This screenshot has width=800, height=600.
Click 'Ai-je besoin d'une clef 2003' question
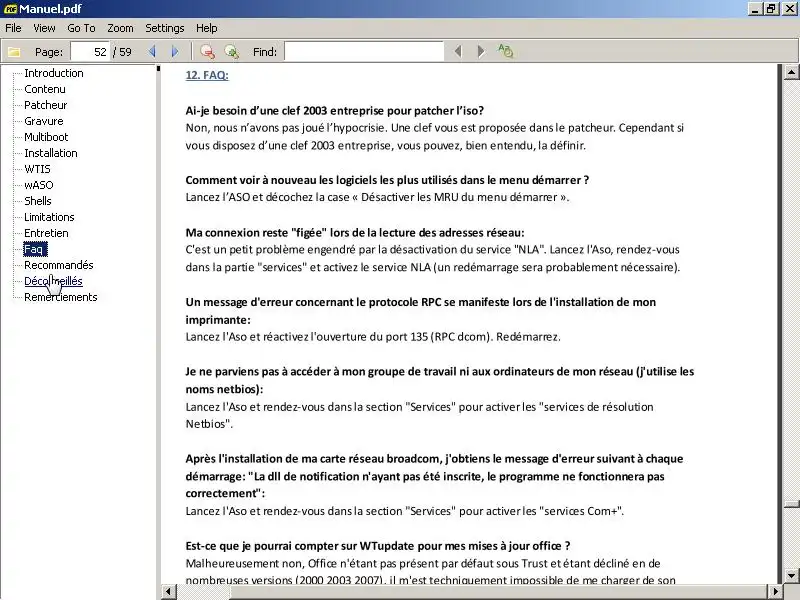(334, 111)
